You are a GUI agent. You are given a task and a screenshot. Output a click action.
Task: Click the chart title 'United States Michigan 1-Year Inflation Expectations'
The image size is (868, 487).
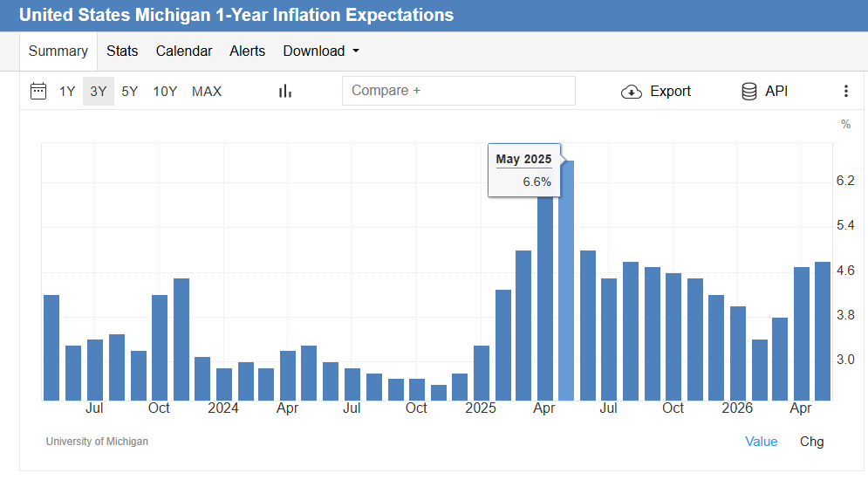[236, 15]
